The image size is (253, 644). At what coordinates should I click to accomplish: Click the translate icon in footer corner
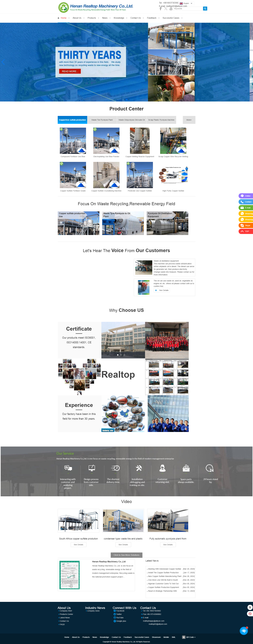(250, 607)
